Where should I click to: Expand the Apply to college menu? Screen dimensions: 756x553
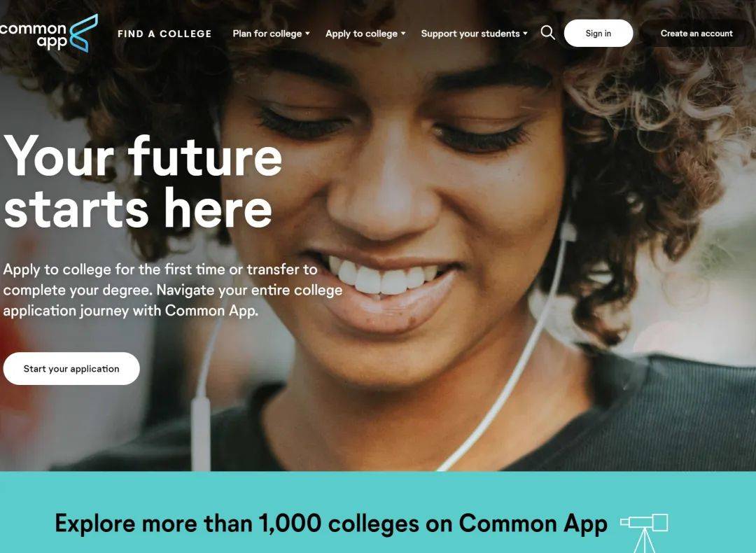tap(365, 34)
